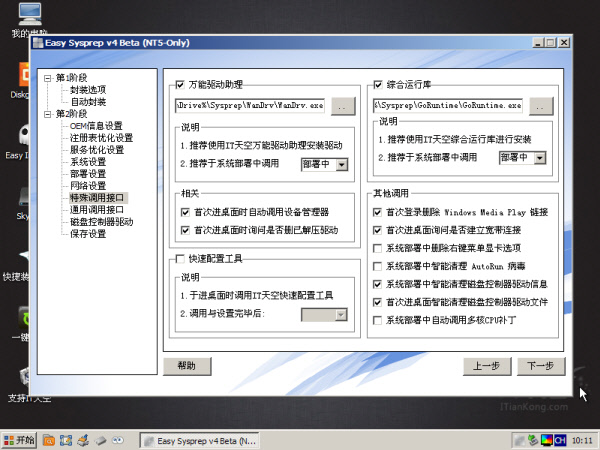Enable 快速配置工具 checkbox
This screenshot has width=600, height=450.
pyautogui.click(x=180, y=259)
